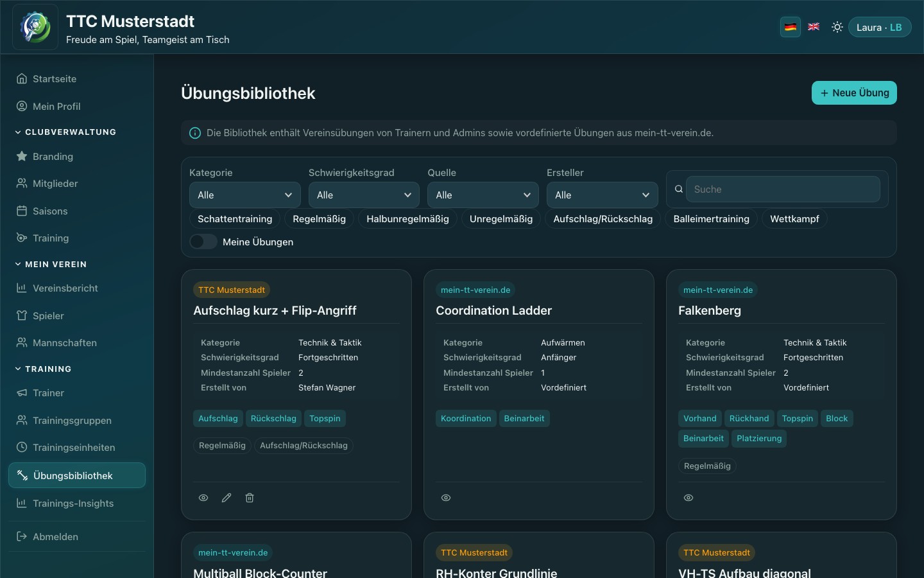The width and height of the screenshot is (924, 578).
Task: Click the Trainings-Insights chart icon
Action: 22,503
